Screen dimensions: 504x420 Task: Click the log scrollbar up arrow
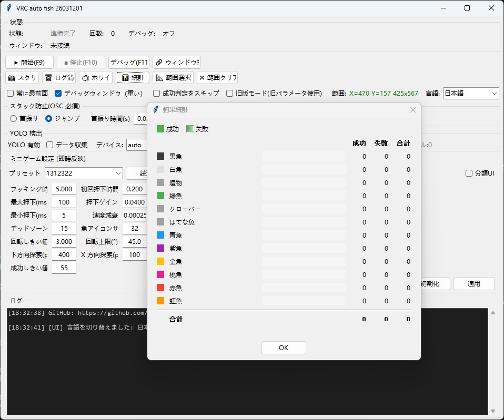pyautogui.click(x=493, y=313)
